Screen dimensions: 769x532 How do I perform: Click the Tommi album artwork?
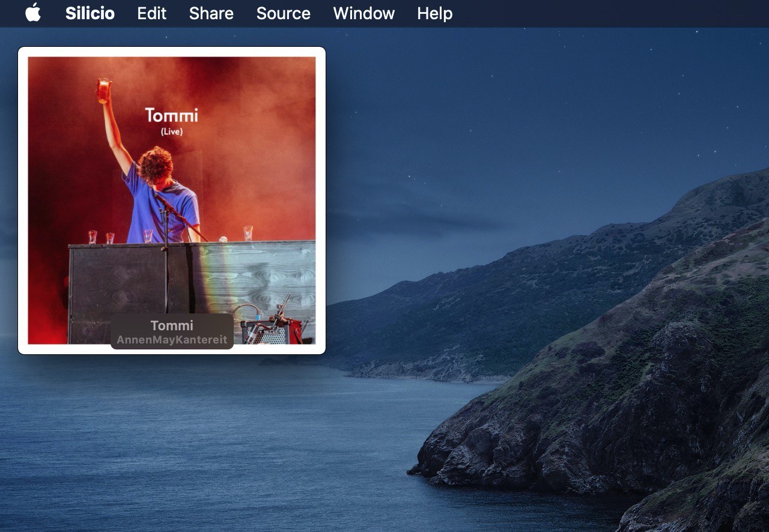click(x=172, y=201)
